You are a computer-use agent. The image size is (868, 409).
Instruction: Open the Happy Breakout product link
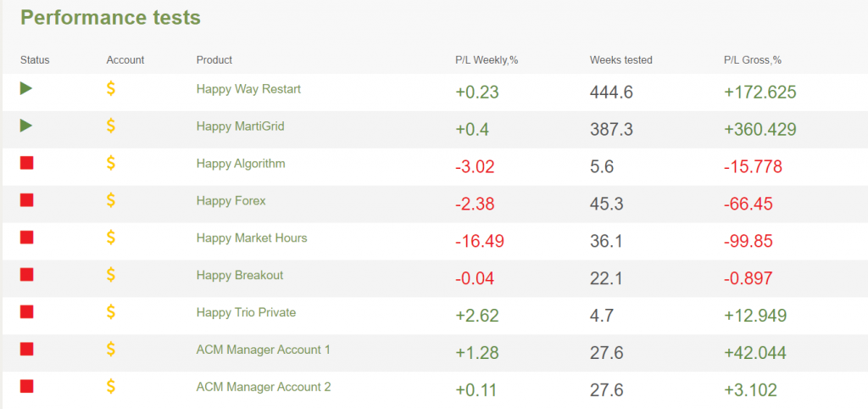[x=240, y=275]
